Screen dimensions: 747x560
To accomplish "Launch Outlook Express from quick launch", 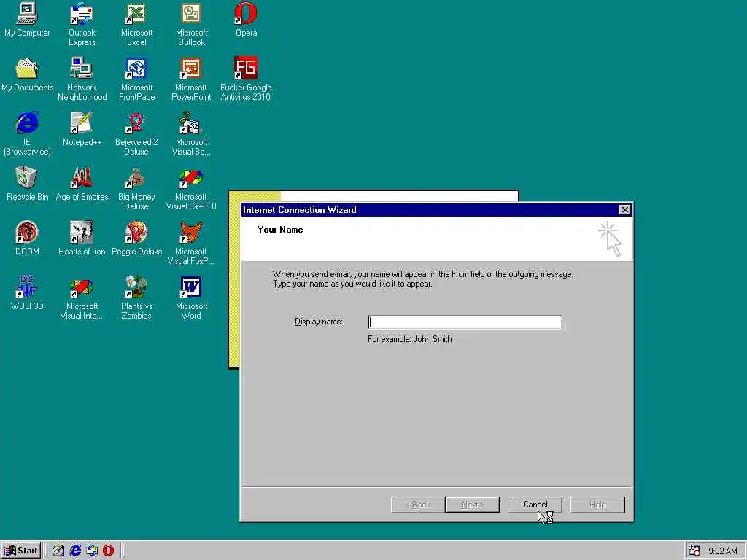I will (92, 551).
